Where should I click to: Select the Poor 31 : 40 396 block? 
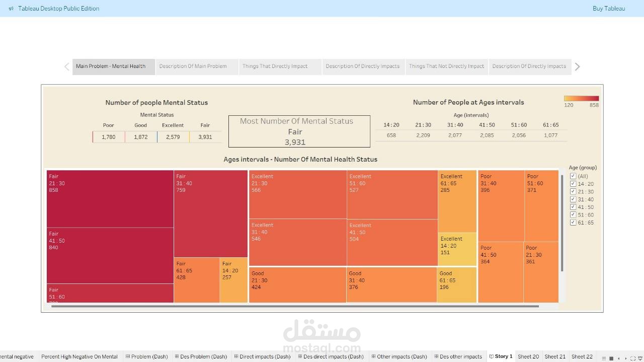pyautogui.click(x=501, y=206)
